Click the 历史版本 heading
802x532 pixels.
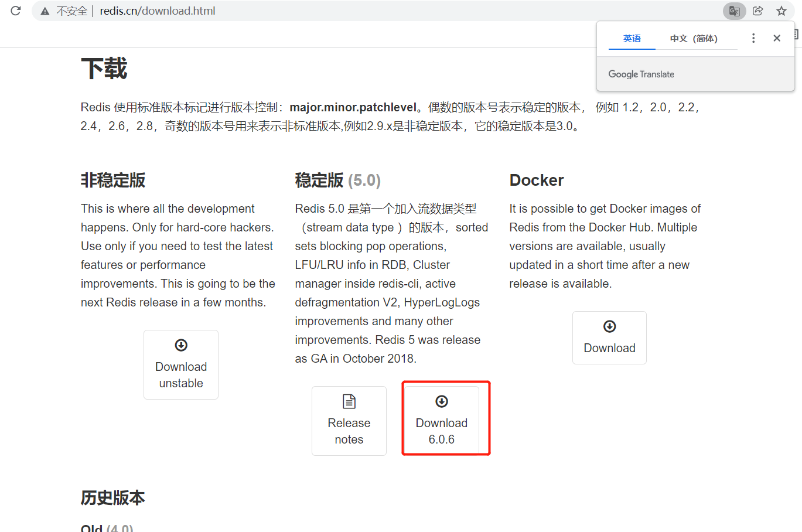(113, 498)
